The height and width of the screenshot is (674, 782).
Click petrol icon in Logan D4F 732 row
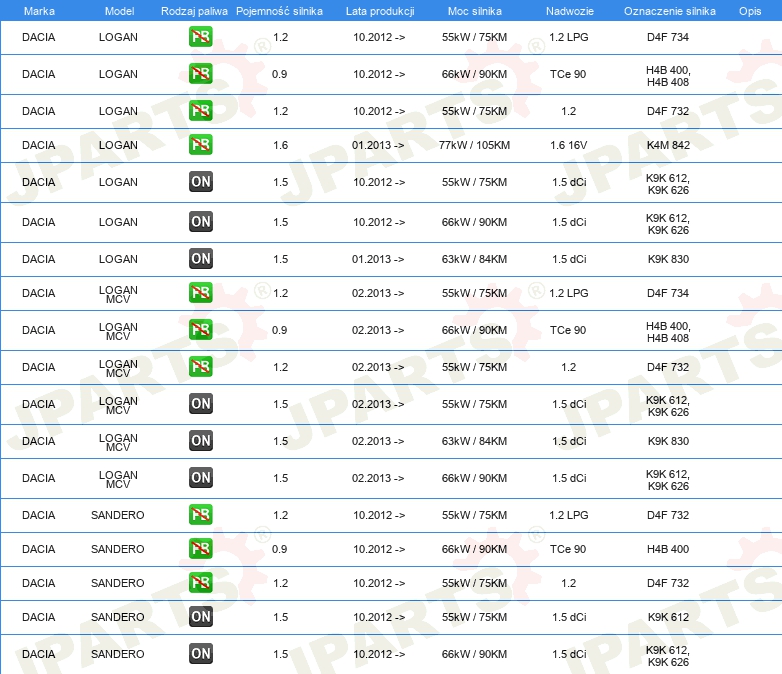click(x=200, y=111)
